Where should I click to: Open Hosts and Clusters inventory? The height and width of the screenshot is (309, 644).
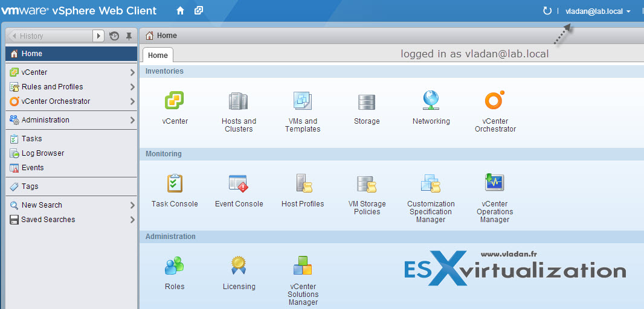click(x=238, y=101)
